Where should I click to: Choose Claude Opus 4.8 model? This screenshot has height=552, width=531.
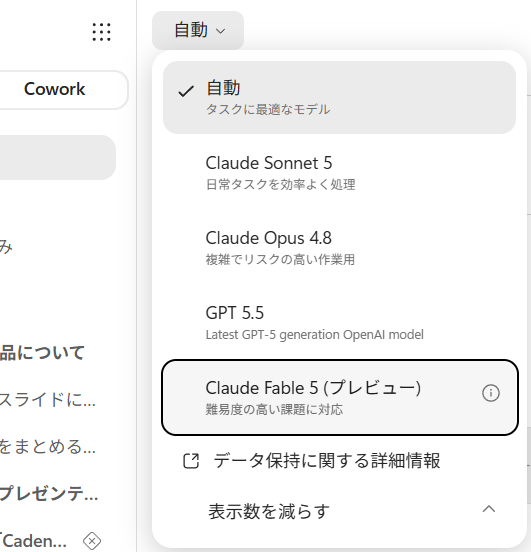pyautogui.click(x=339, y=247)
